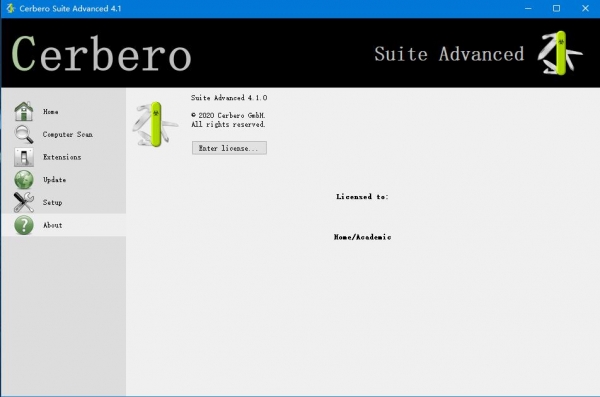
Task: Click the Swiss knife logo in About panel
Action: tap(155, 124)
